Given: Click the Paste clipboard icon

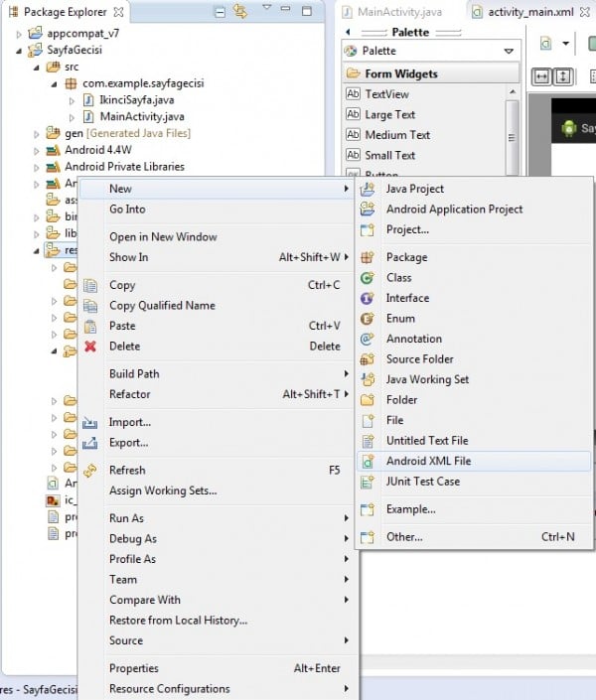Looking at the screenshot, I should coord(90,326).
